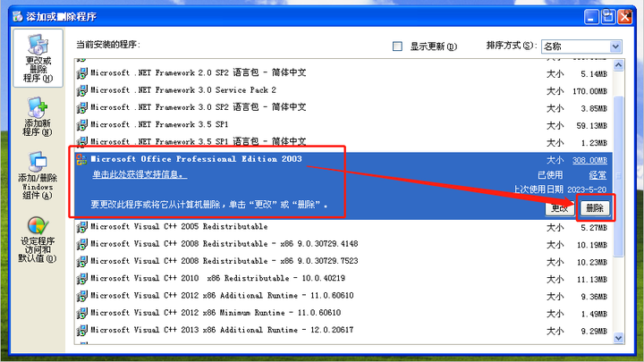The image size is (644, 362).
Task: Select Visual C++ 2012 x86 Minimum Runtime row
Action: point(343,313)
